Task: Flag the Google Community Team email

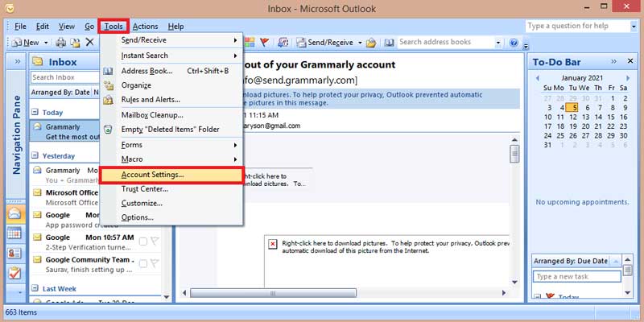Action: 155,263
